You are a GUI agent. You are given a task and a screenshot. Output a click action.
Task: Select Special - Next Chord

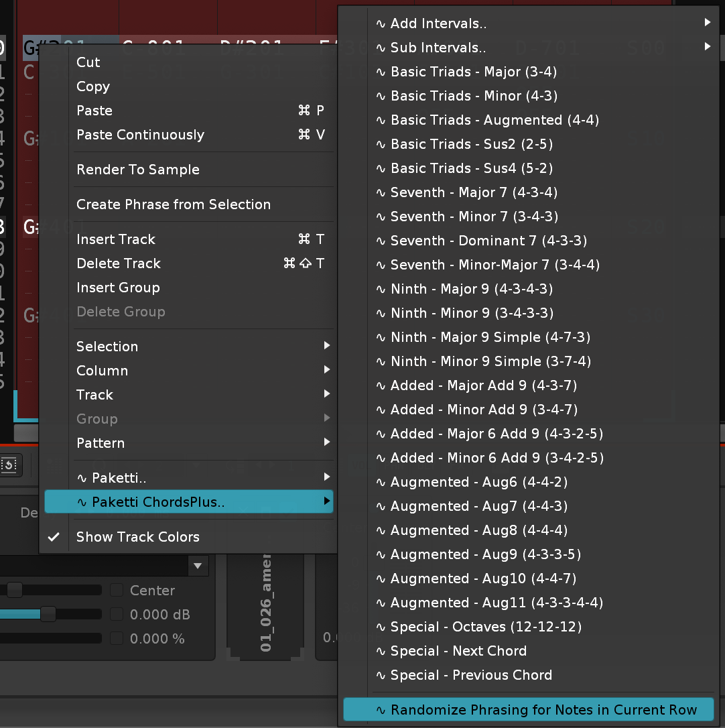click(x=458, y=651)
